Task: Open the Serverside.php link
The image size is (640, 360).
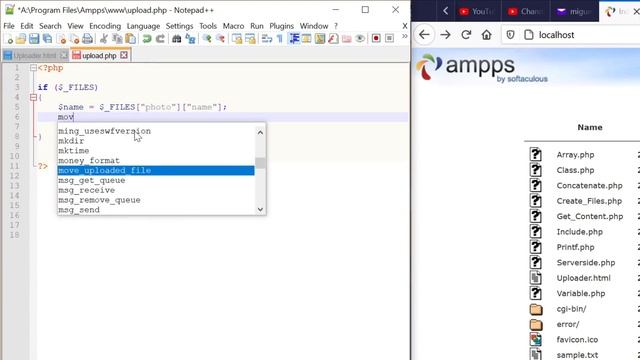Action: click(586, 262)
